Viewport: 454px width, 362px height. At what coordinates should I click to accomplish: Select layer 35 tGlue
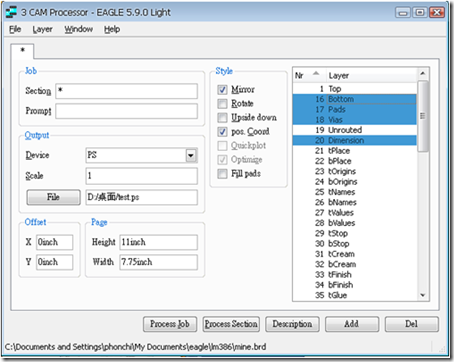point(355,295)
